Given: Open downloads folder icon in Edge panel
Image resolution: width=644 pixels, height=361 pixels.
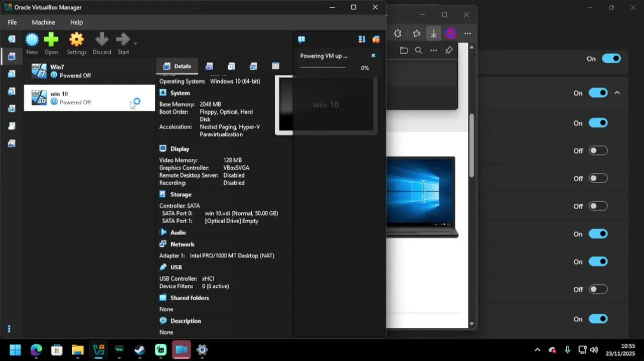Looking at the screenshot, I should 403,50.
